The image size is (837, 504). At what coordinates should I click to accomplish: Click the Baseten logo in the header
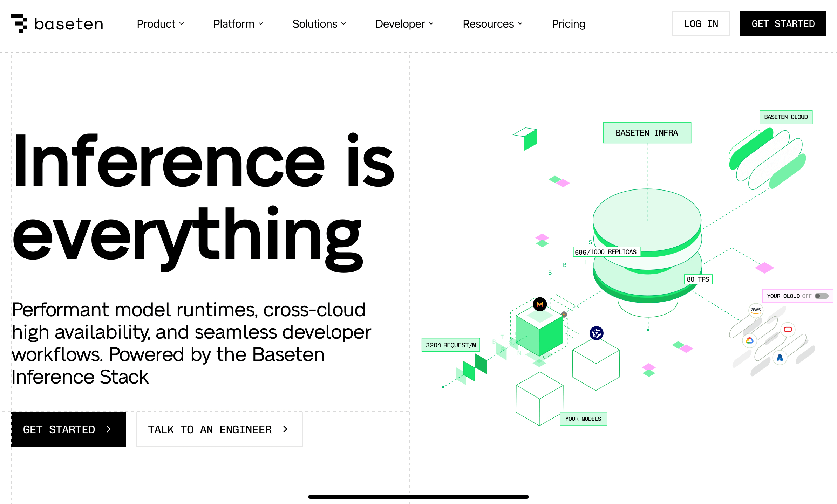tap(57, 23)
